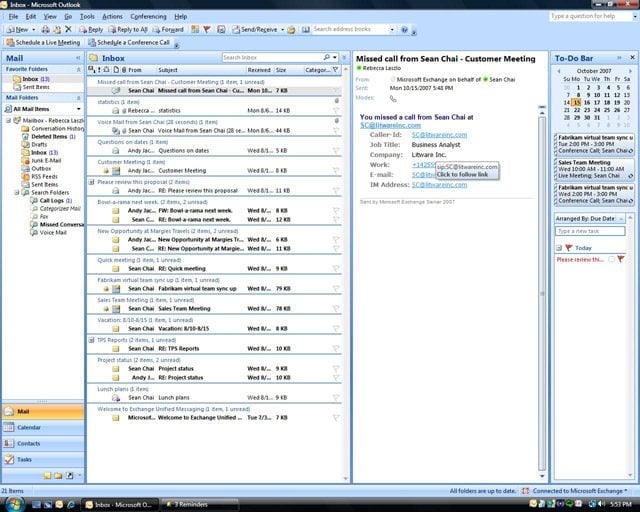Toggle the flag on the Vacation: 8/10-8/15 message

336,329
